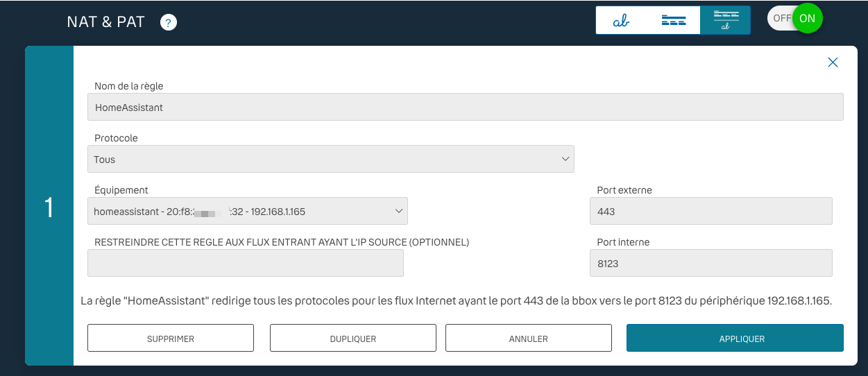Focus the source IP restriction field
Viewport: 868px width, 376px height.
click(246, 264)
